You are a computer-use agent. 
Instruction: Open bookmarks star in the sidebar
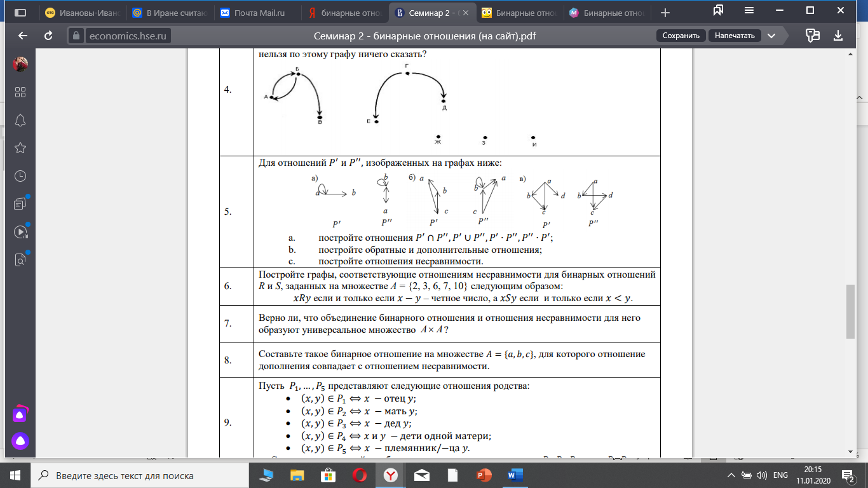click(x=20, y=148)
